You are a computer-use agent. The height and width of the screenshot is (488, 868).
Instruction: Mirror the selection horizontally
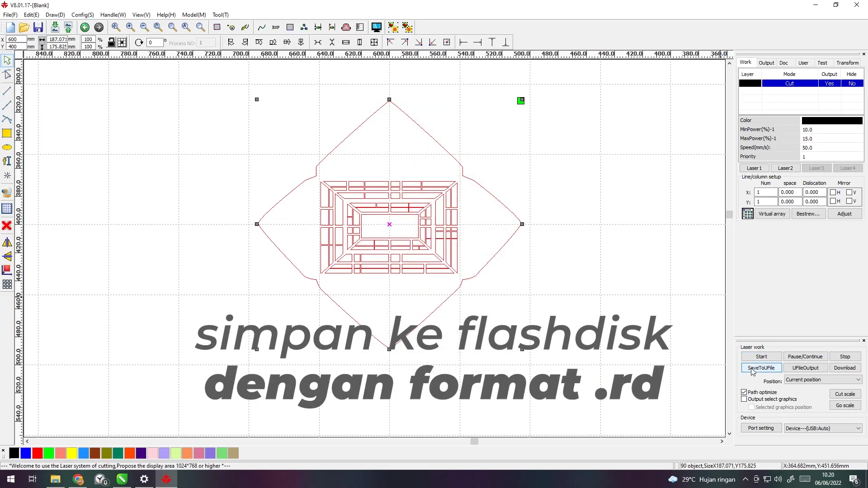tap(7, 242)
